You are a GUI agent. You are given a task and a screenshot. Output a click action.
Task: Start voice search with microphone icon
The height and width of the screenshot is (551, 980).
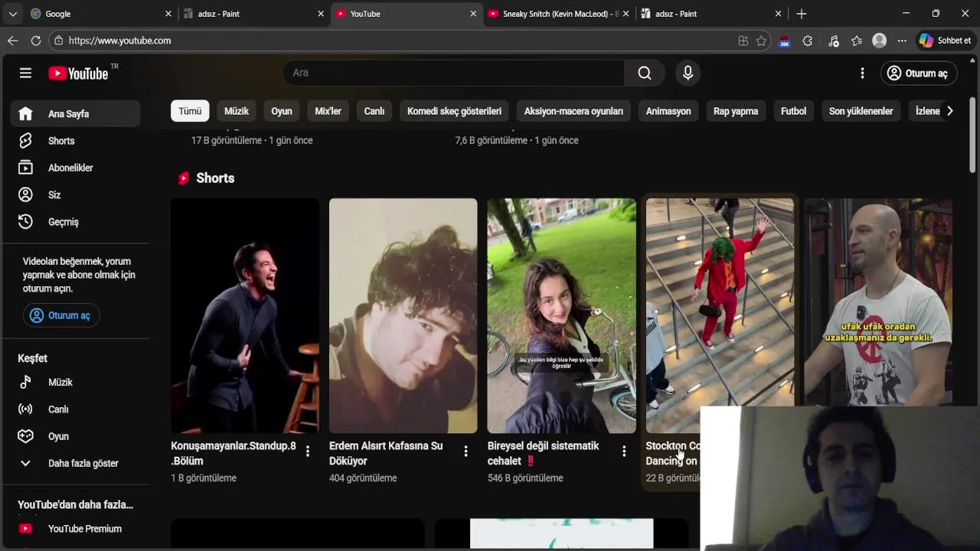688,73
